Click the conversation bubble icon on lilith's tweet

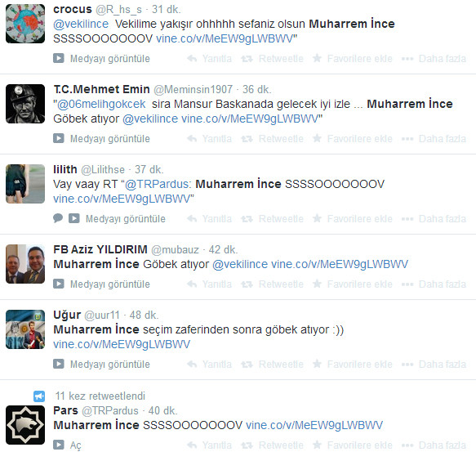[x=58, y=218]
